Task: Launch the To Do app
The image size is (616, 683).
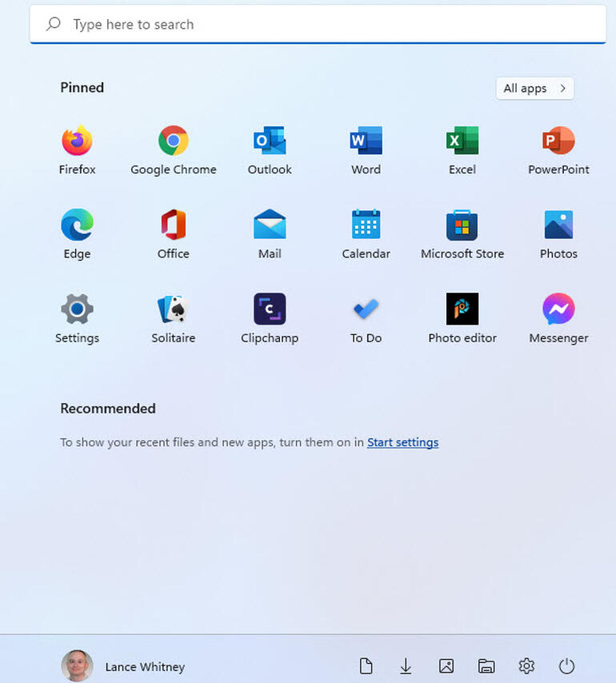Action: coord(366,318)
